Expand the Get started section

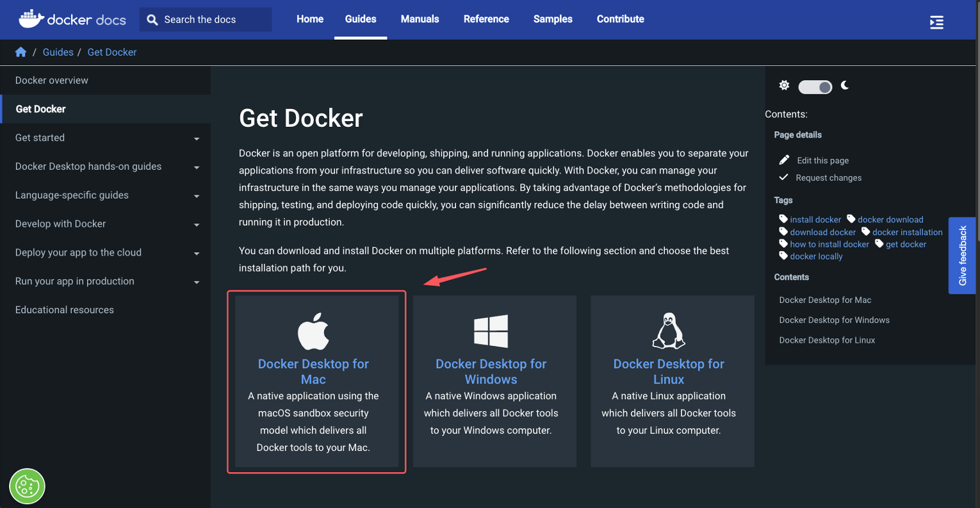tap(196, 138)
